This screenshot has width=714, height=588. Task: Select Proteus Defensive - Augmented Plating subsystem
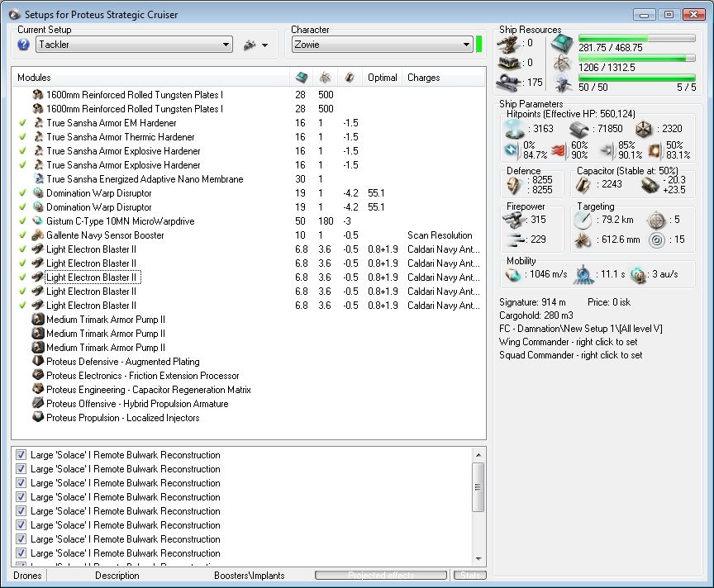249,362
